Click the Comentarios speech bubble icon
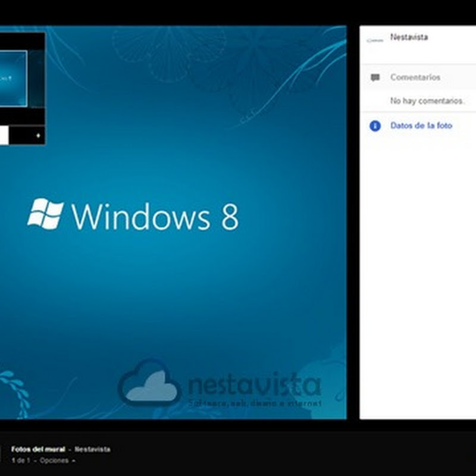This screenshot has width=476, height=476. (x=375, y=77)
